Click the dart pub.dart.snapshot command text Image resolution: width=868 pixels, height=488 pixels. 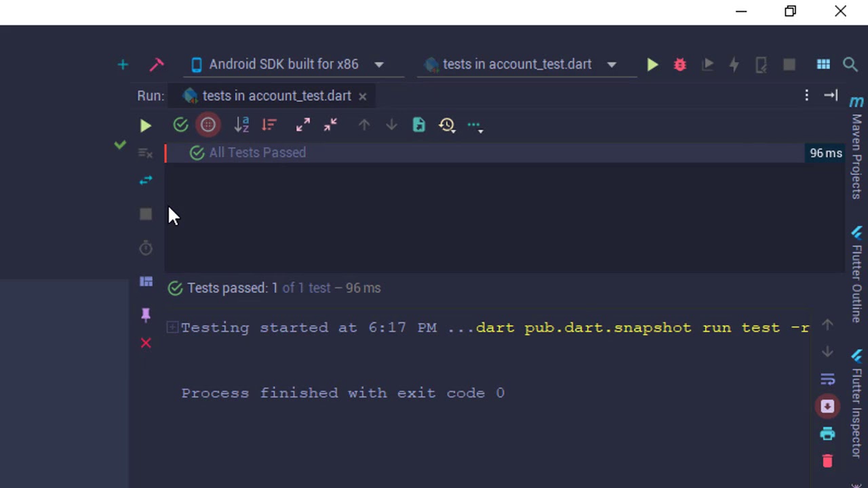point(642,327)
